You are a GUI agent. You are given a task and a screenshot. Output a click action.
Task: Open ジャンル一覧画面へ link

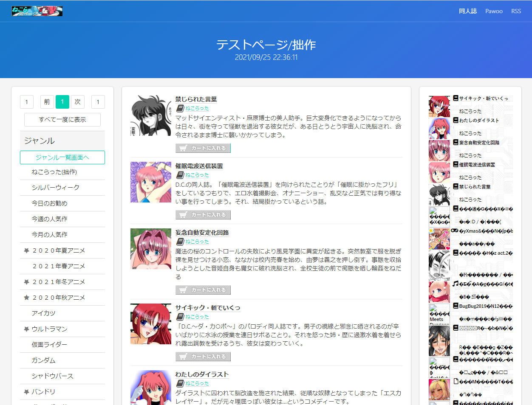click(62, 157)
